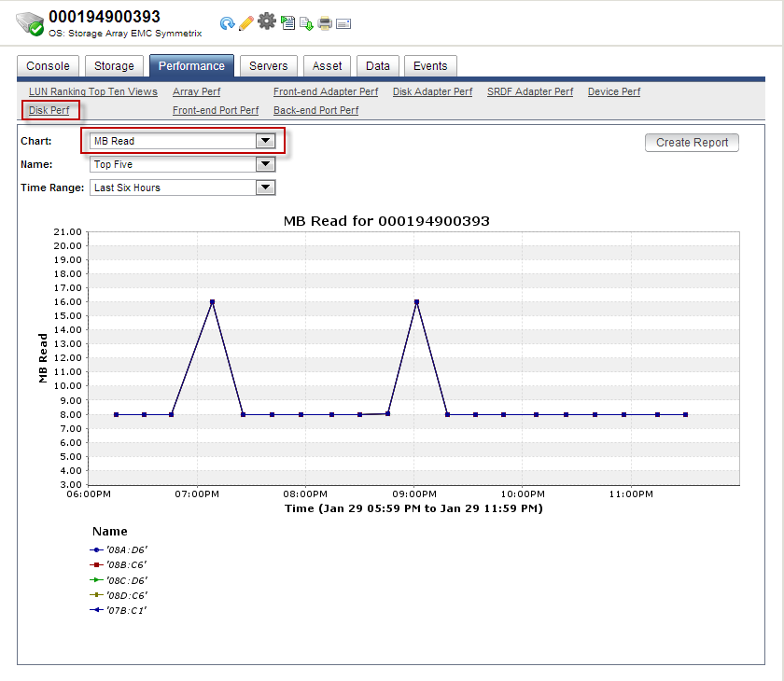Open the Events tab
784x681 pixels.
[430, 66]
